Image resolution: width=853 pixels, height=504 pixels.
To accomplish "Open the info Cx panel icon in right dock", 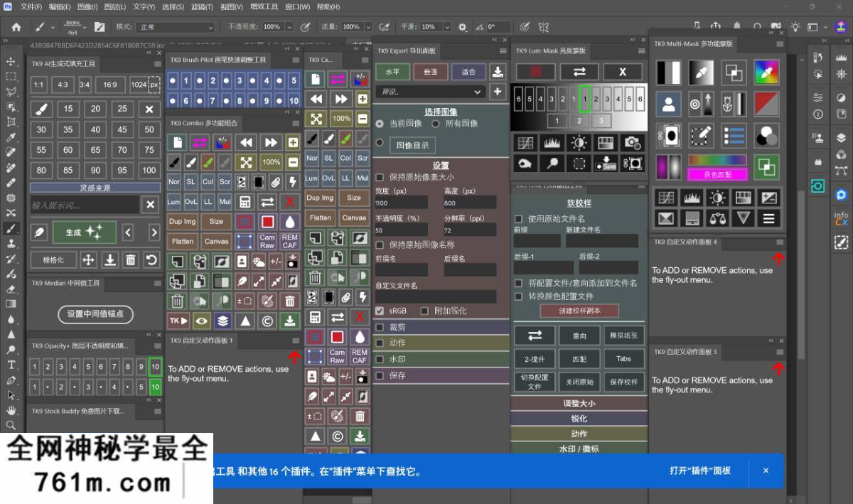I will (x=842, y=219).
